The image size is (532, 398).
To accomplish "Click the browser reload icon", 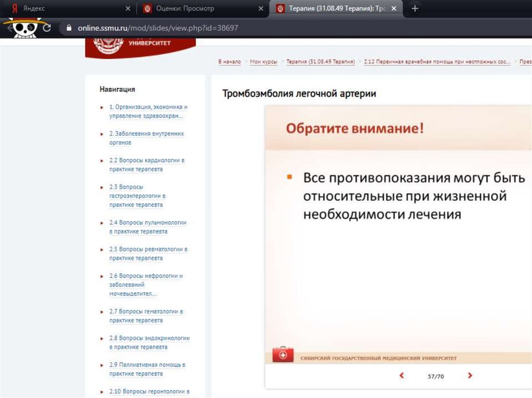I will pyautogui.click(x=47, y=28).
